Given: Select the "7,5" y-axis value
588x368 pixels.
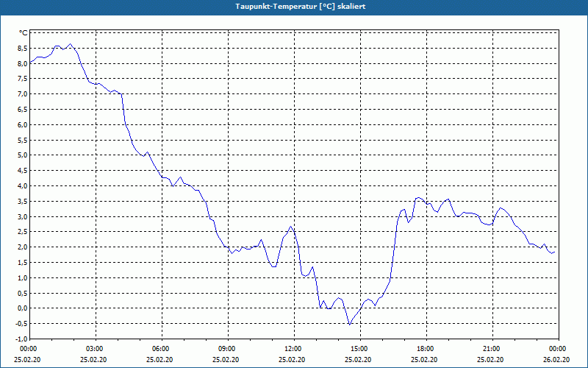Looking at the screenshot, I should pyautogui.click(x=22, y=79).
